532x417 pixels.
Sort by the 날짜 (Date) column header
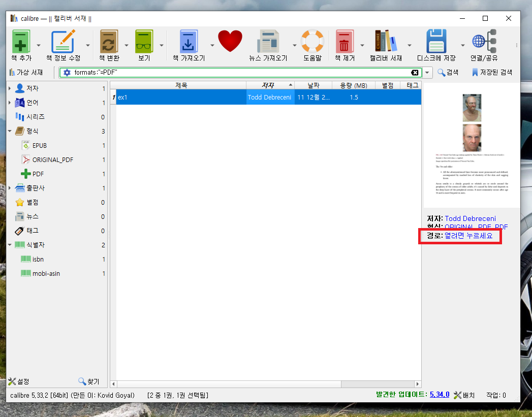coord(313,85)
